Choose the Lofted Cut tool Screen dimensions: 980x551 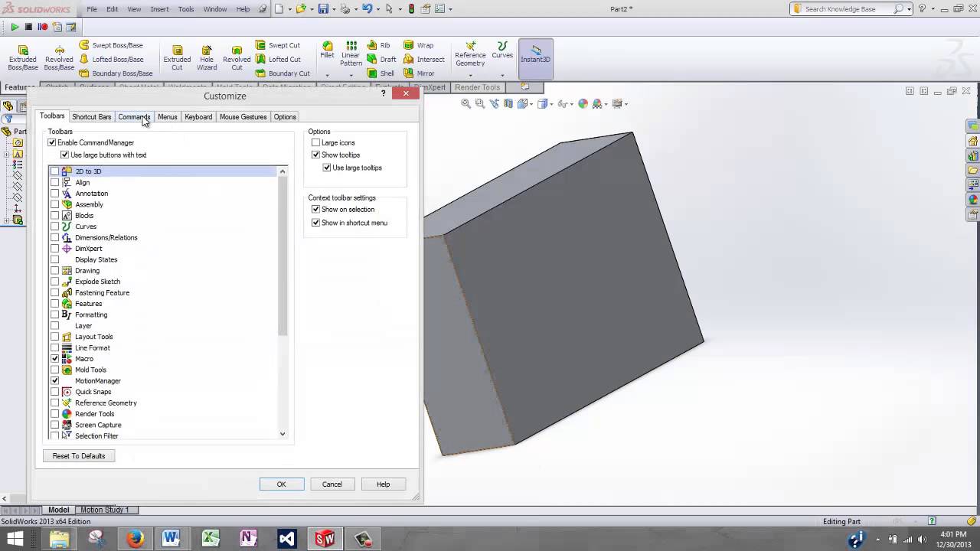pos(278,59)
